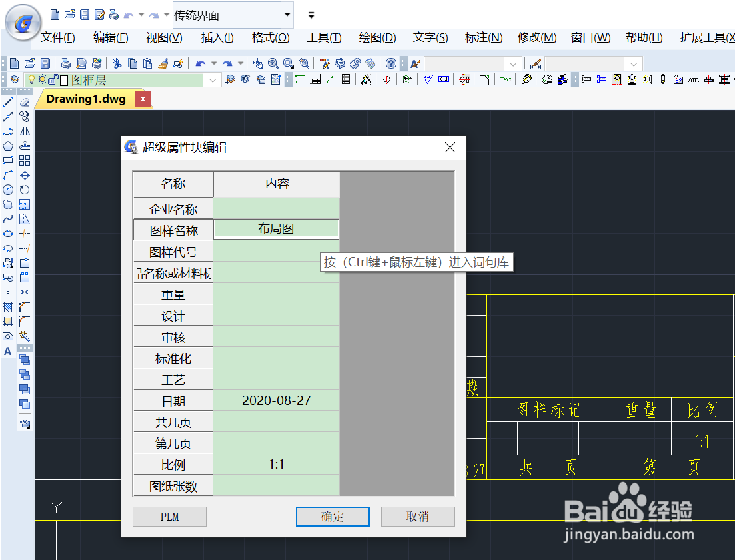Expand the 图框层 layer dropdown

point(213,80)
